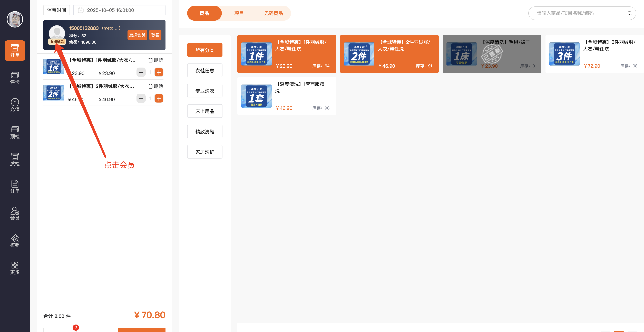Viewport: 644px width, 332px height.
Task: Open the 售卡 sidebar icon
Action: pyautogui.click(x=15, y=78)
